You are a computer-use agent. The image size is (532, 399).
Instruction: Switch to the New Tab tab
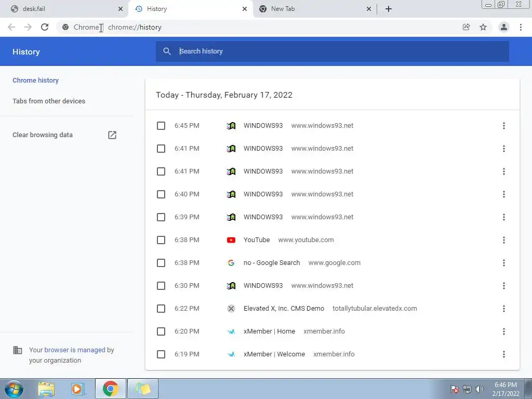314,9
